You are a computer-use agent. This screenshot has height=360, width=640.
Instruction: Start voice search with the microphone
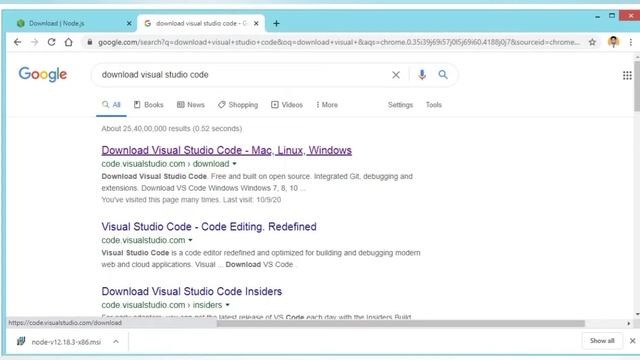tap(422, 75)
